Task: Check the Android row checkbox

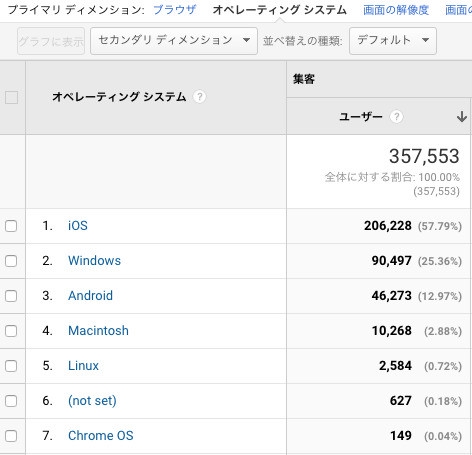Action: tap(11, 296)
